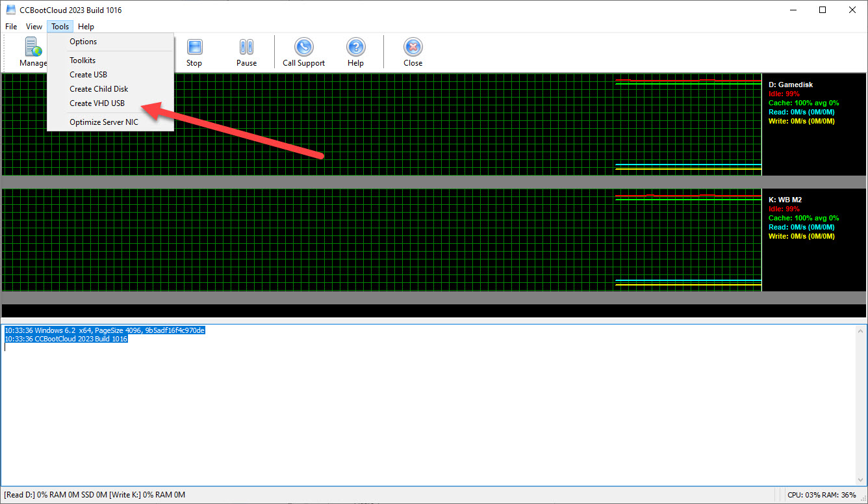Screen dimensions: 868x504
Task: Choose Options from Tools menu
Action: tap(110, 42)
